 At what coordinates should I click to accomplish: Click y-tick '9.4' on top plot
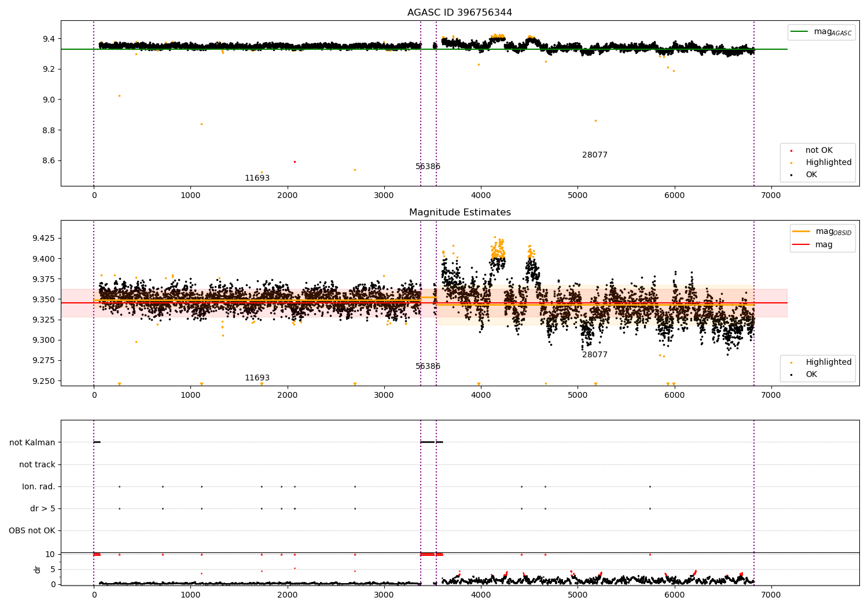click(49, 39)
